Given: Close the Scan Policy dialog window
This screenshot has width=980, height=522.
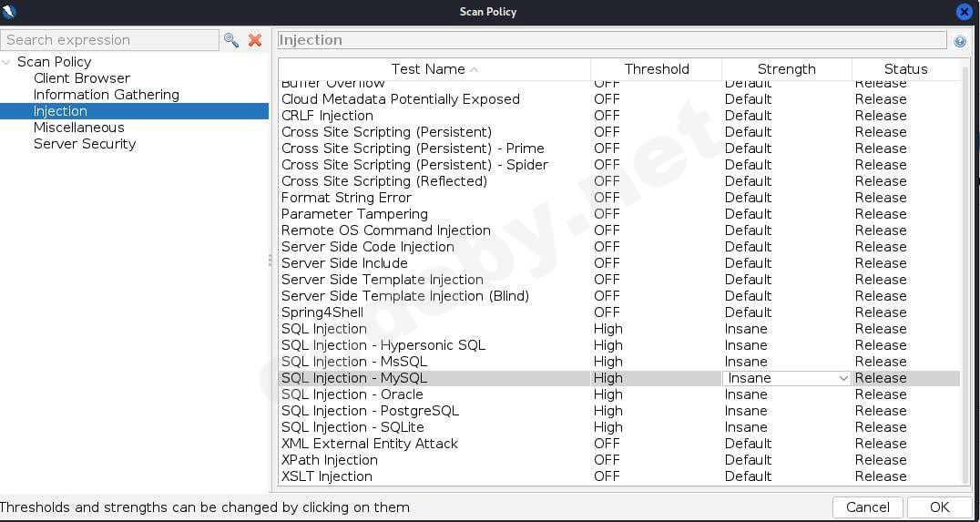Looking at the screenshot, I should pyautogui.click(x=965, y=12).
